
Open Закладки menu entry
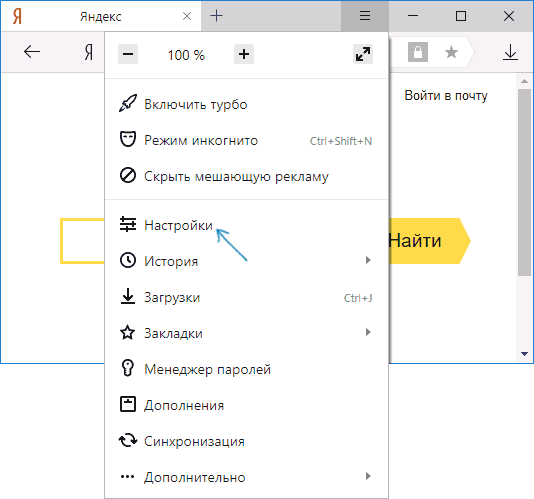(x=247, y=333)
